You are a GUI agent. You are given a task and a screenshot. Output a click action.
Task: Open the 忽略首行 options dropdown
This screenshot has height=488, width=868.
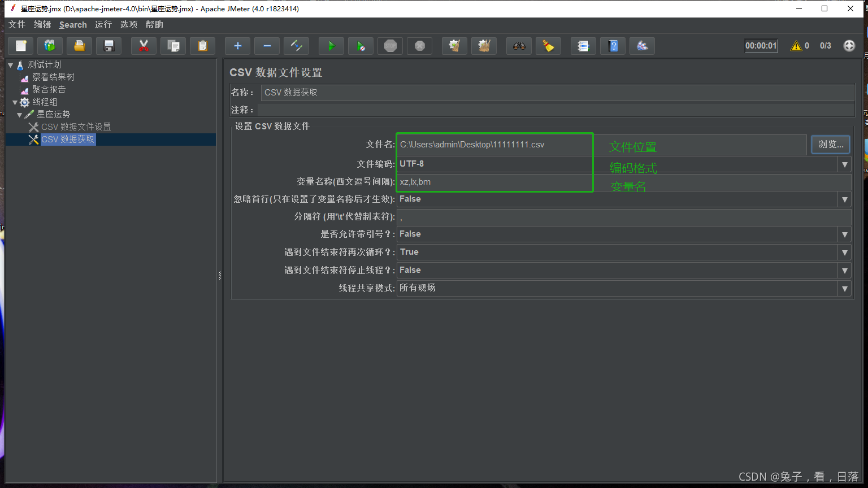click(x=844, y=199)
